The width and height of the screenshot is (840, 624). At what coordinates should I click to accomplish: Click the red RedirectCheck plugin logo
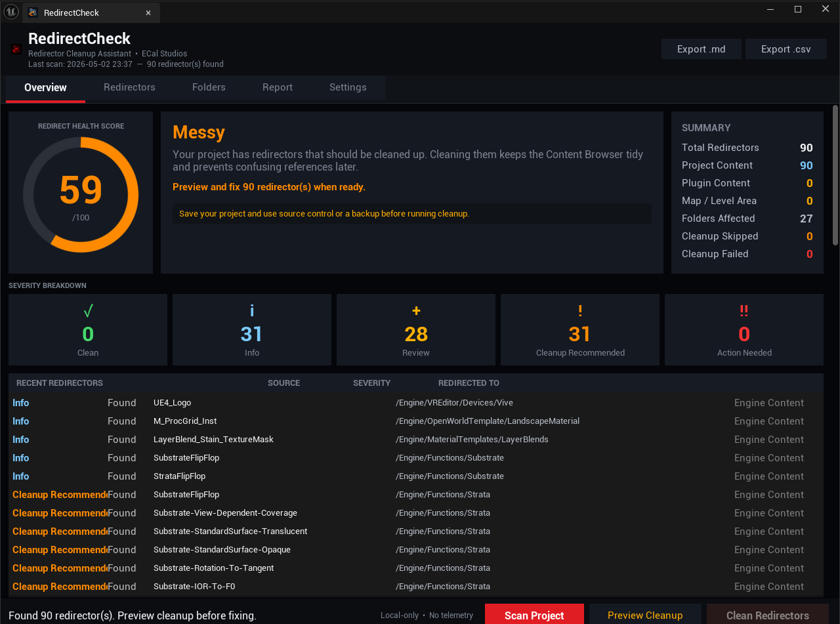16,49
